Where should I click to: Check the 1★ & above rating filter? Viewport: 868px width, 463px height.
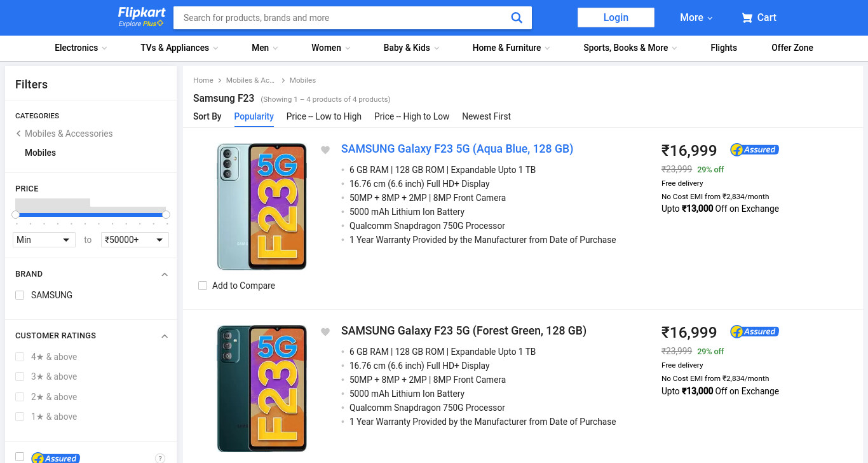20,417
